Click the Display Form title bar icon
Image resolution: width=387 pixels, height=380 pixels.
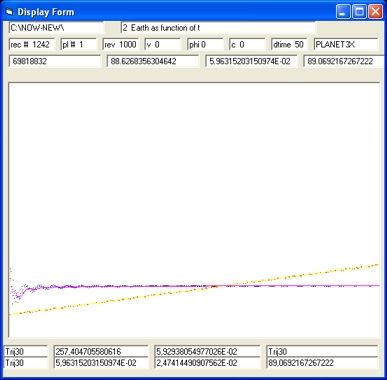[9, 12]
